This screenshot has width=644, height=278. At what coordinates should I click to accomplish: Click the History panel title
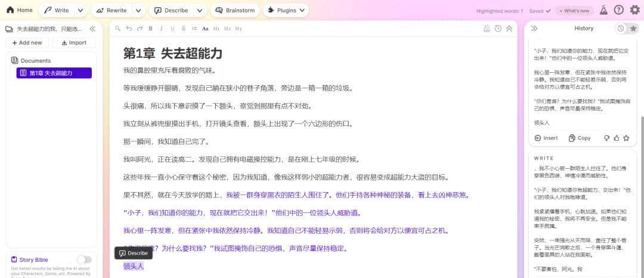[x=584, y=28]
